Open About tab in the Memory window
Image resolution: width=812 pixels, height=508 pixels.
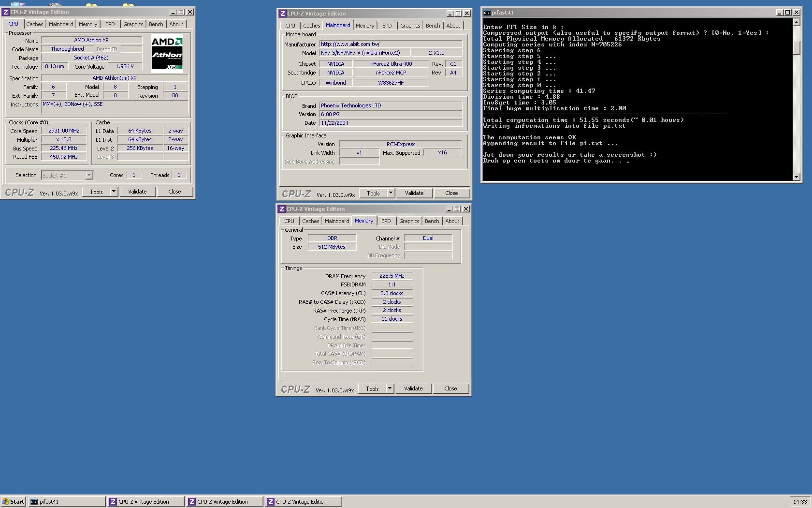(452, 221)
